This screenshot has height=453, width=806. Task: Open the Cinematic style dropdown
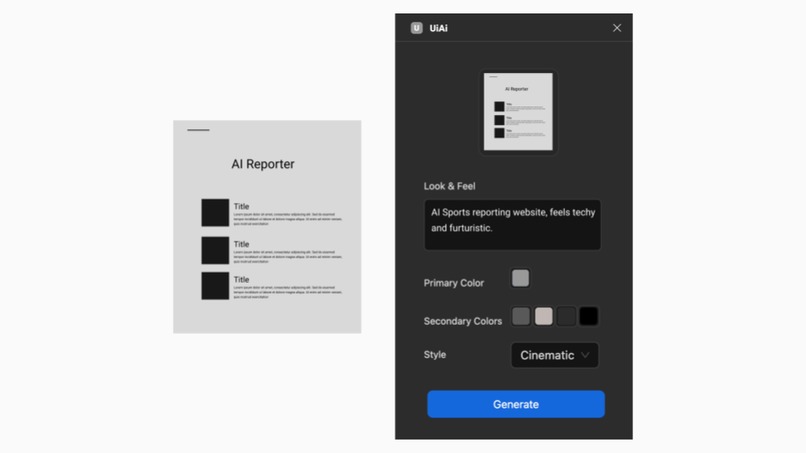pyautogui.click(x=555, y=355)
